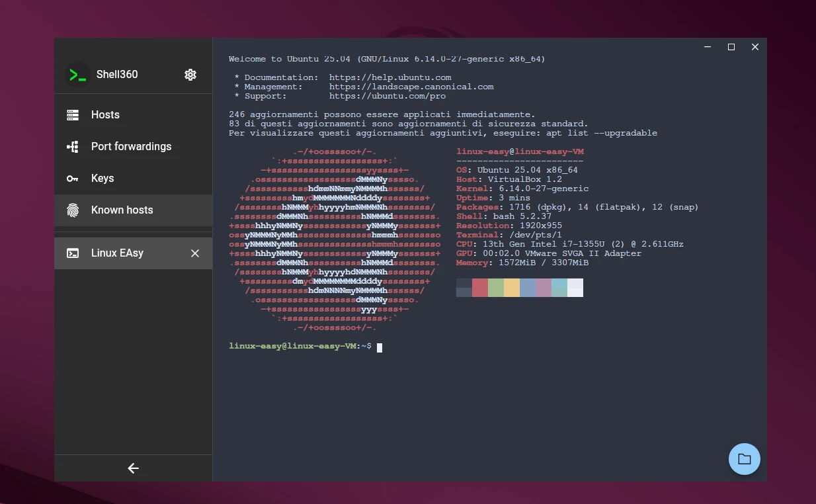Click the Shell360 logo icon

tap(77, 75)
